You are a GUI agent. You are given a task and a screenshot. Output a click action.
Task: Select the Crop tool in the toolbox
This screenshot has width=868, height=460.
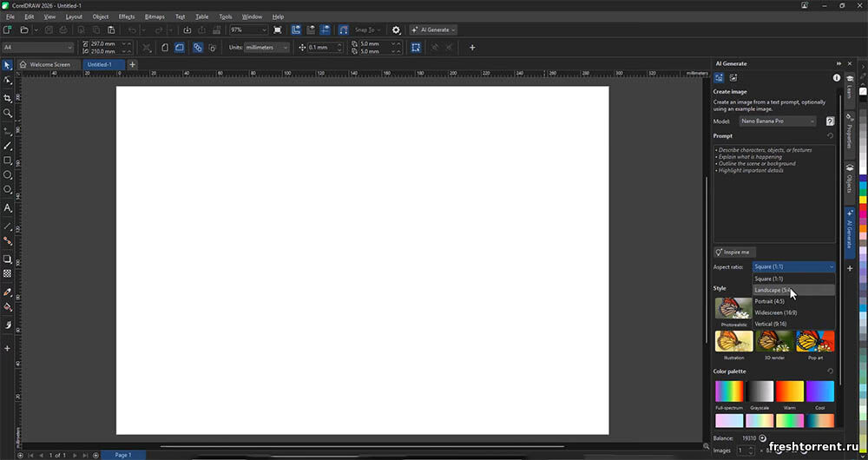8,98
